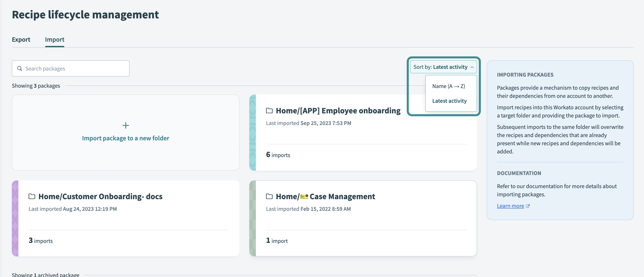
Task: Collapse the Sort by chevron arrow
Action: (x=472, y=67)
